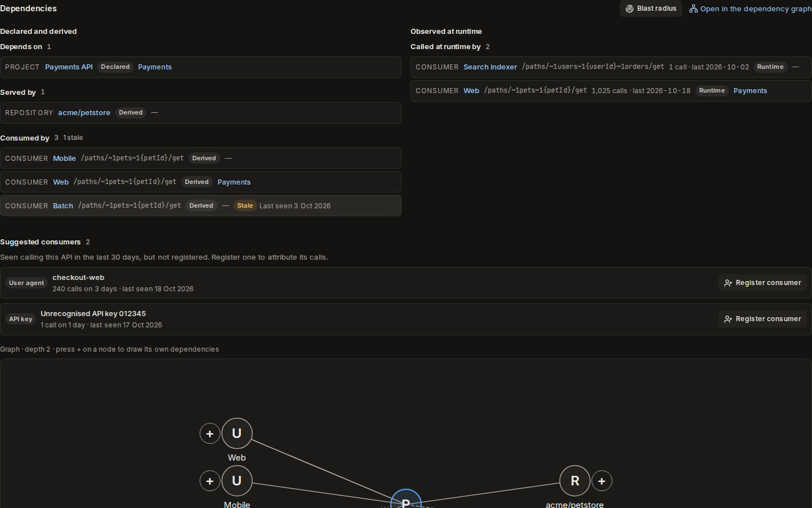Click the Runtime badge on Search indexer row
Image resolution: width=812 pixels, height=508 pixels.
(x=770, y=67)
